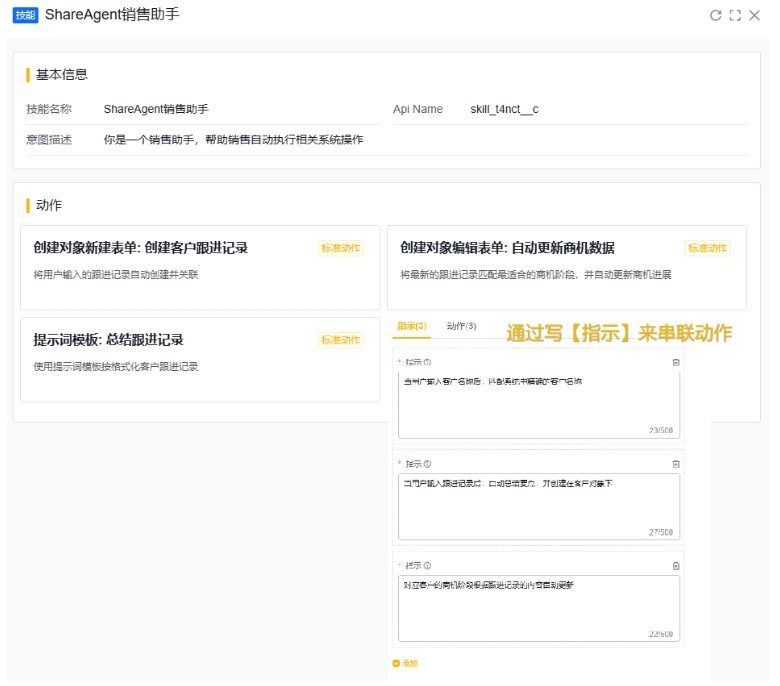Delete the instruction with 22/500 counter
780x686 pixels.
676,566
